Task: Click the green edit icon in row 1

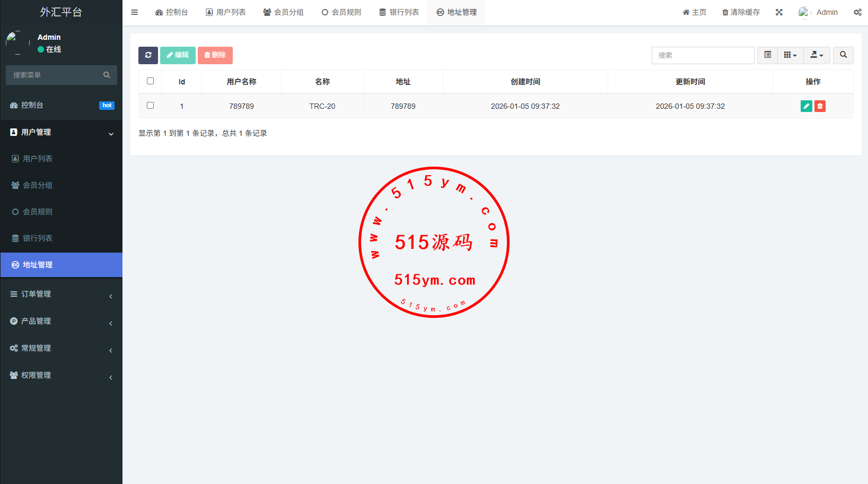Action: (806, 106)
